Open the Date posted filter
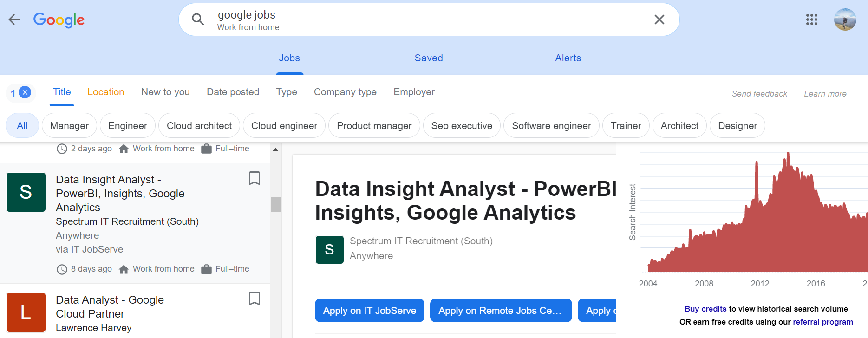This screenshot has height=338, width=868. point(233,92)
